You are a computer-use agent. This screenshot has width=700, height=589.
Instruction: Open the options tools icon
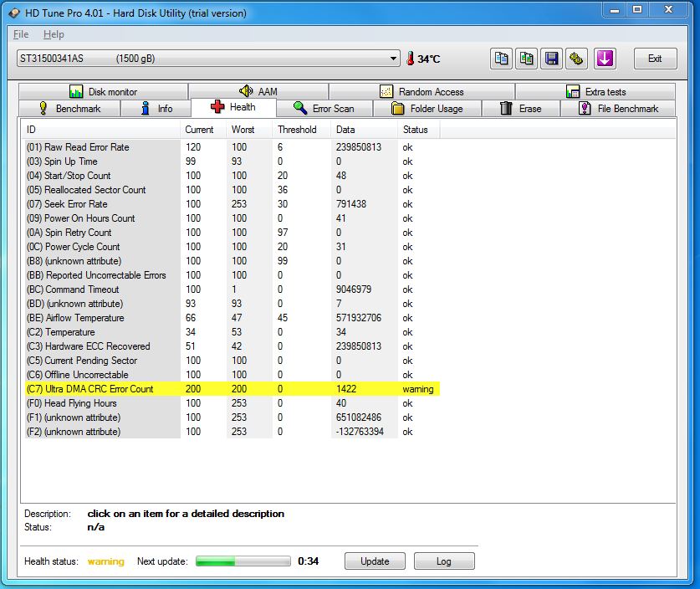click(577, 59)
